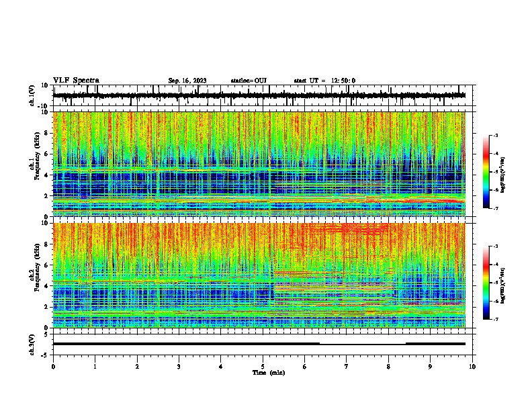Click time axis tick label "8"
532x411 pixels.
[388, 367]
